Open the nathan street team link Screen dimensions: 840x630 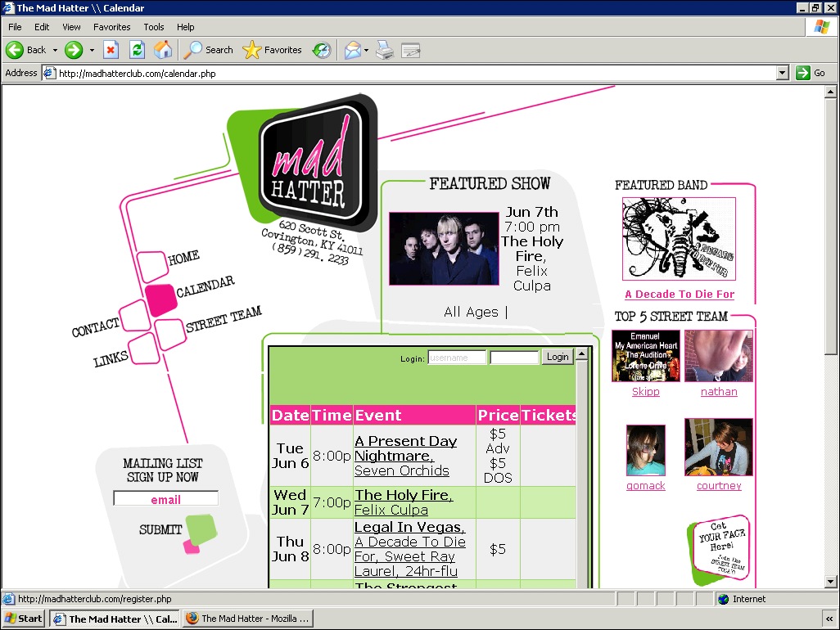tap(719, 391)
